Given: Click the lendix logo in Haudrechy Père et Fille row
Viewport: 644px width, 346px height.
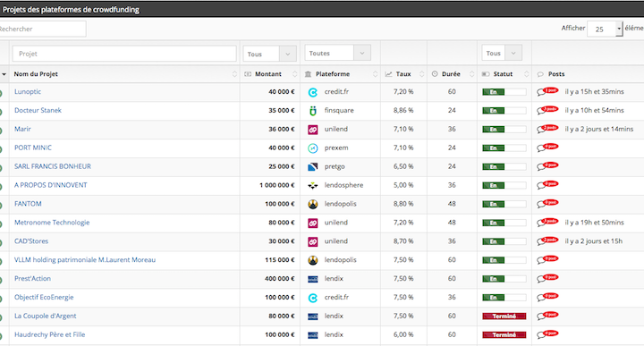Looking at the screenshot, I should [312, 335].
